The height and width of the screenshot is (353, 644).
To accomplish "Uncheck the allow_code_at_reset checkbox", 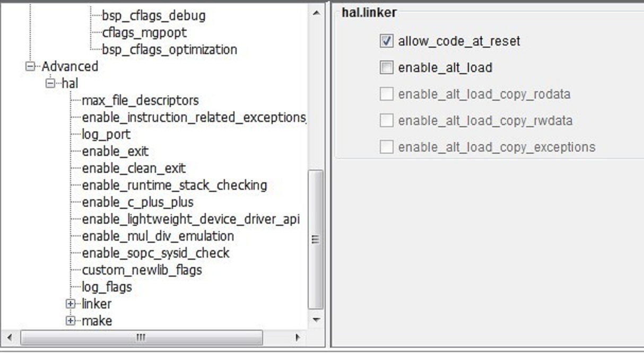I will tap(386, 41).
